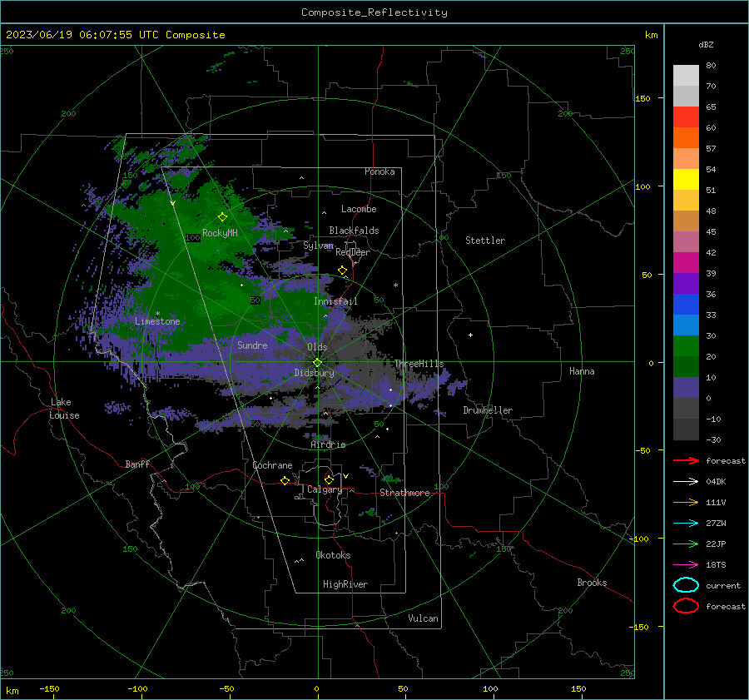
Task: Click the Lacombe town label
Action: click(x=359, y=209)
